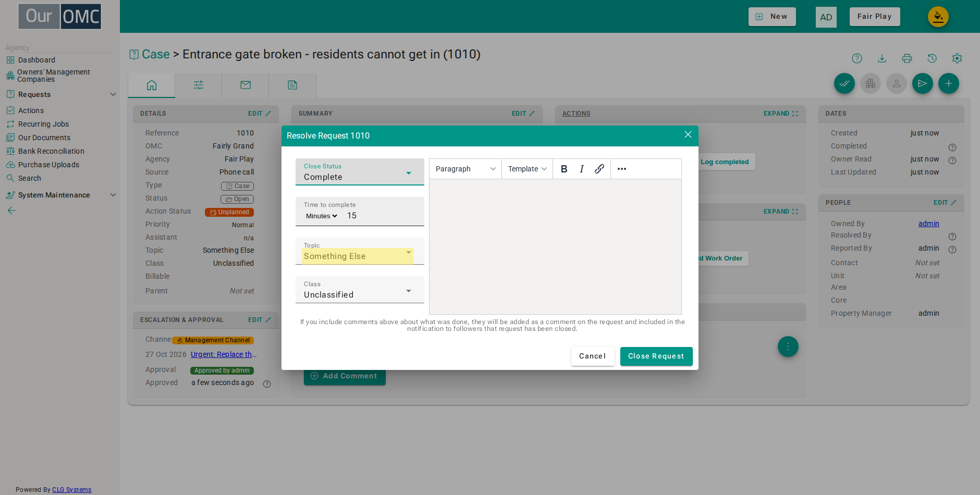This screenshot has height=495, width=980.
Task: Open case history clock icon
Action: point(932,58)
